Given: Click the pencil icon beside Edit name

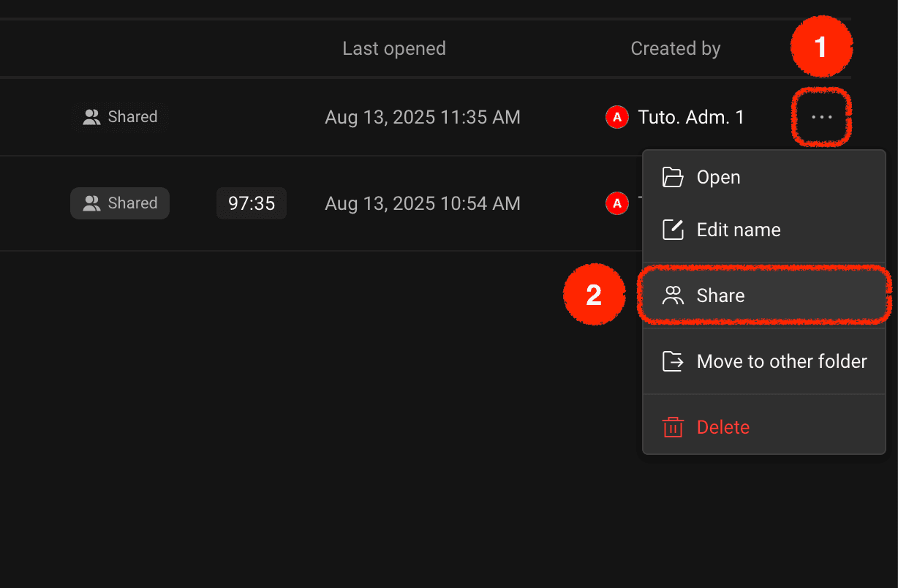Looking at the screenshot, I should (672, 230).
